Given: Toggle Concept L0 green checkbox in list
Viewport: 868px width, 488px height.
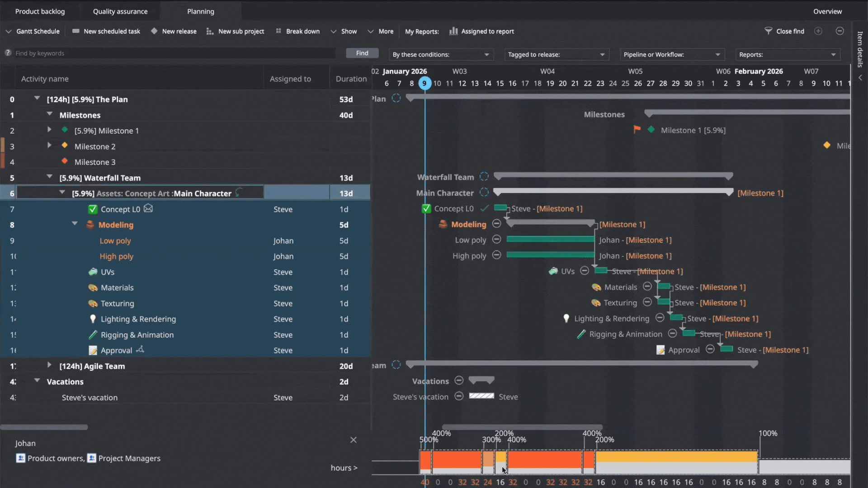Looking at the screenshot, I should click(93, 209).
